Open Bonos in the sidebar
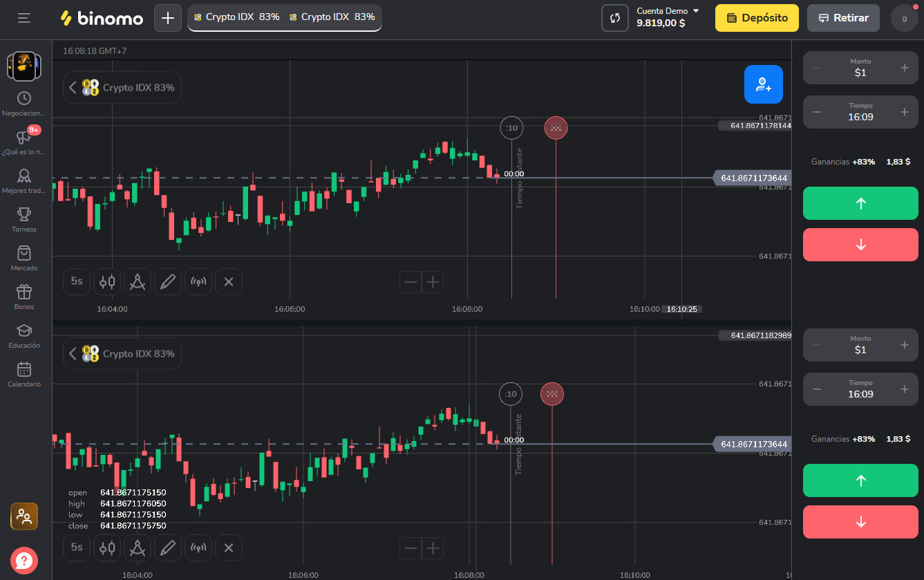The width and height of the screenshot is (924, 580). click(x=24, y=297)
